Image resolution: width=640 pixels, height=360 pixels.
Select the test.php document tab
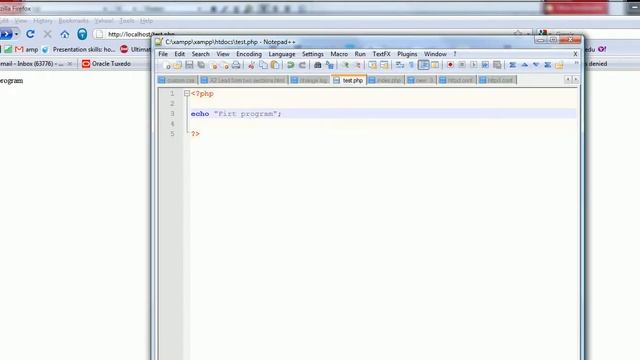coord(349,80)
